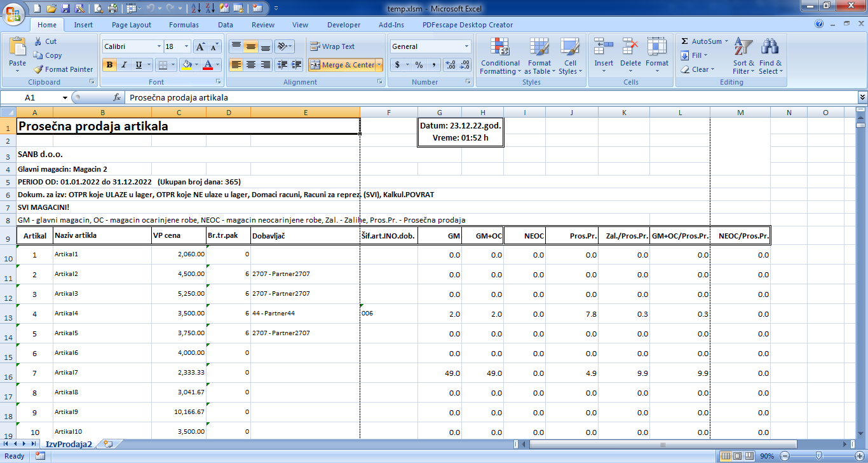Click the Print Preview icon in Quick Access

click(x=98, y=8)
